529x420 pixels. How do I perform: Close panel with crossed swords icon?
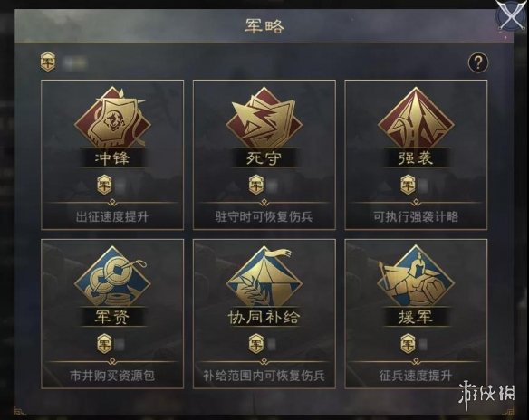pos(512,16)
